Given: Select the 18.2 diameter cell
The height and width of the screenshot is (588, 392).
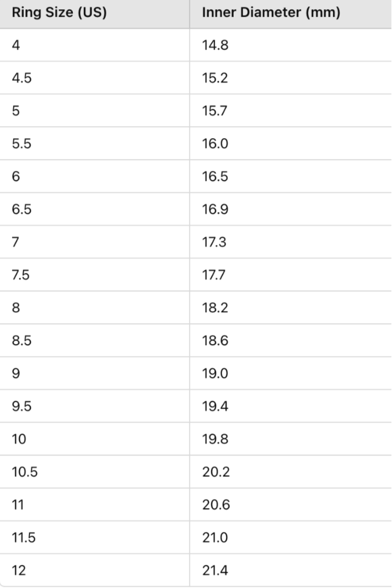Looking at the screenshot, I should (x=215, y=308).
